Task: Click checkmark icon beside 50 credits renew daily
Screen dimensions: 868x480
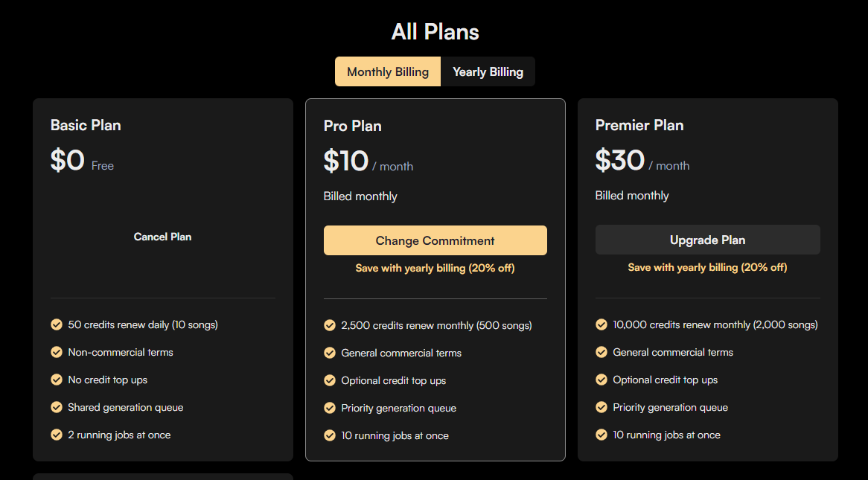Action: click(57, 324)
